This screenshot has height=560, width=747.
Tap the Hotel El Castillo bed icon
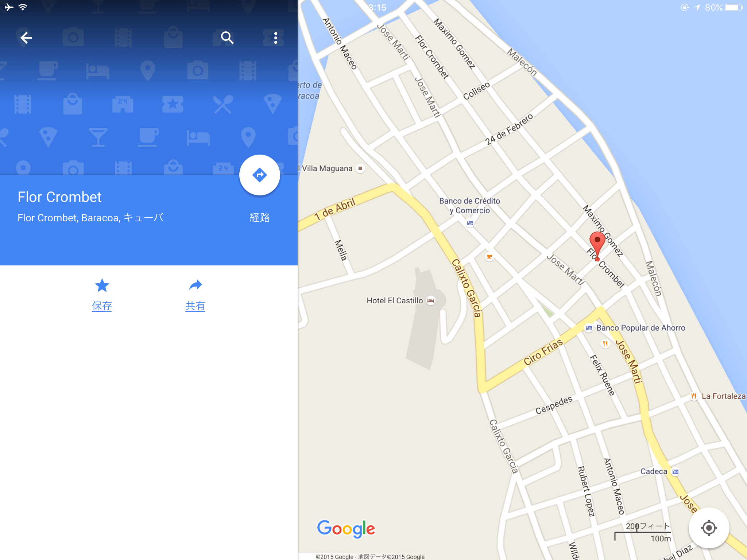click(431, 301)
